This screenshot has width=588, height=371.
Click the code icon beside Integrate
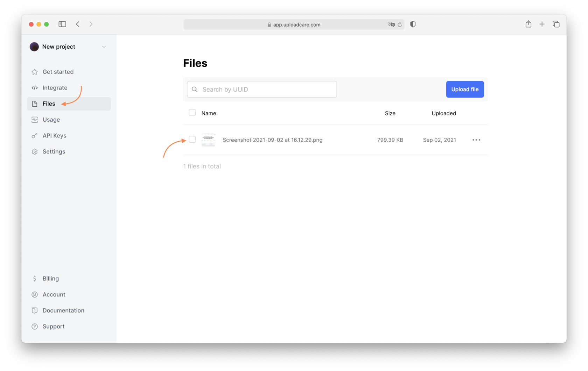click(35, 88)
